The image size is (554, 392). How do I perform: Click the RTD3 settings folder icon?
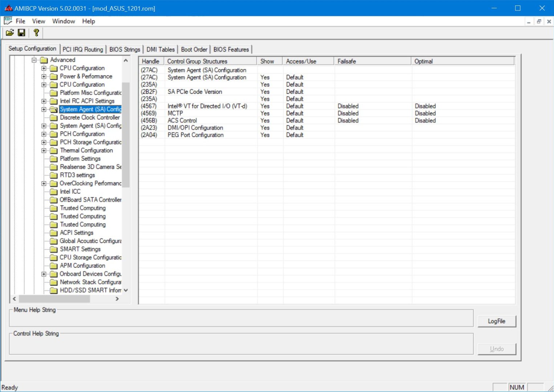[54, 175]
